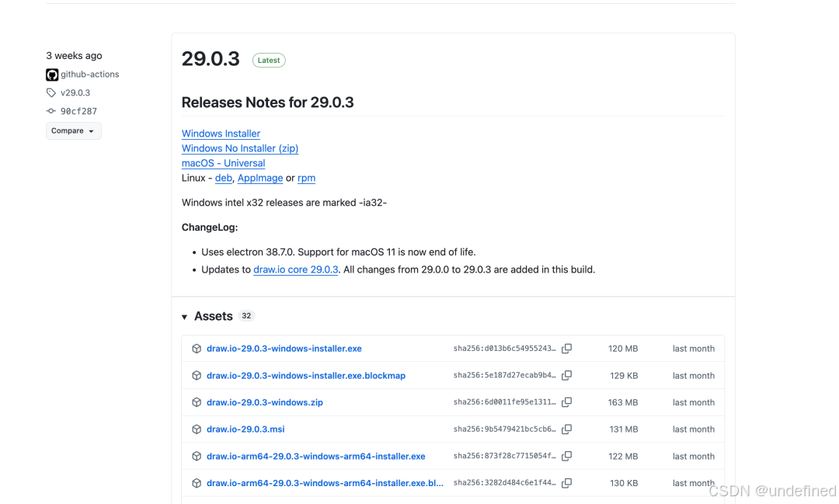
Task: Click hash text sha256:3282d484c6e1f44…
Action: [x=505, y=482]
